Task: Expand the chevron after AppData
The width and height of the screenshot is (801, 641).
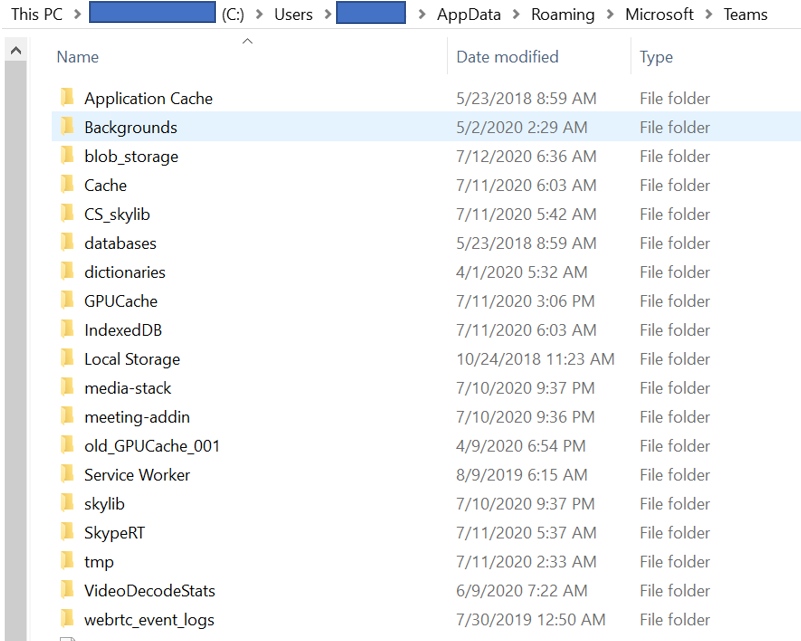Action: coord(516,14)
